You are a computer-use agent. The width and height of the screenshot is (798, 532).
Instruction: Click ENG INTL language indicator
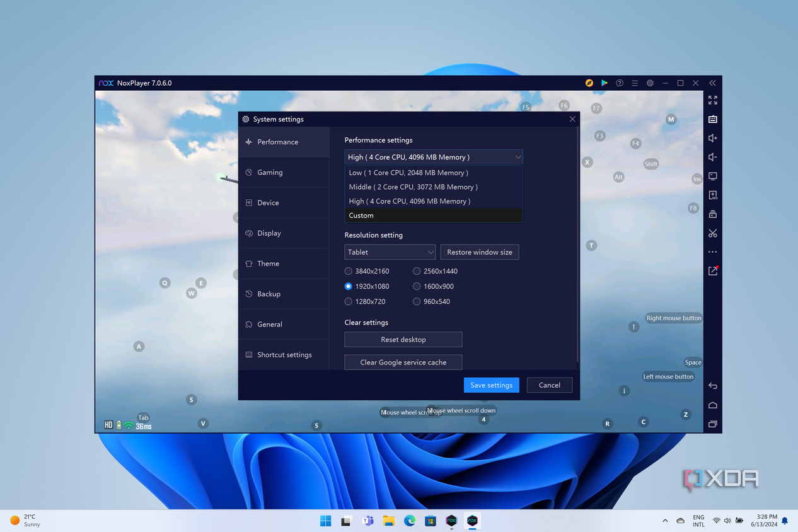click(698, 521)
